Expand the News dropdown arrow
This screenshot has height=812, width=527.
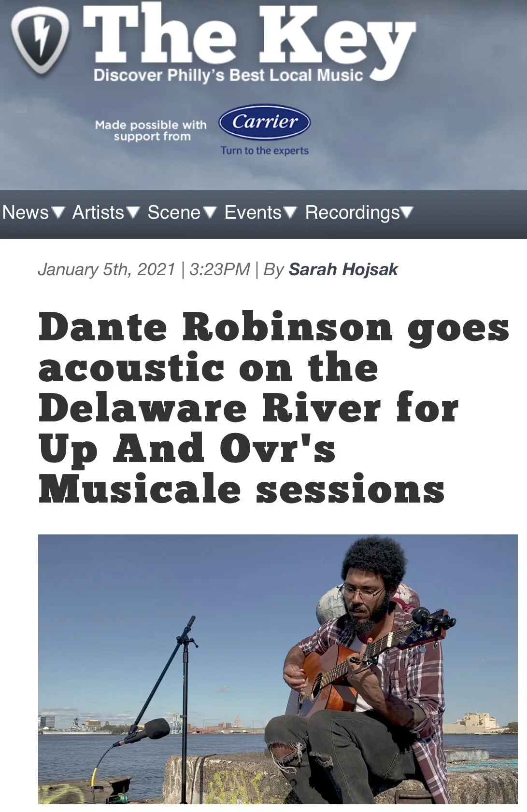coord(58,212)
